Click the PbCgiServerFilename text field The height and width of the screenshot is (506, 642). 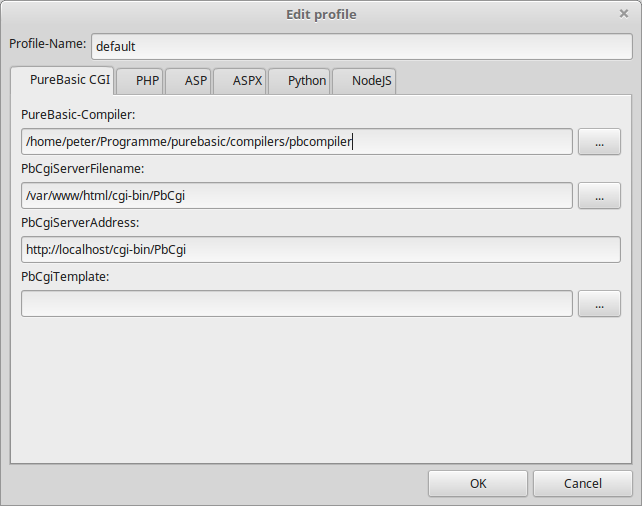pos(297,196)
